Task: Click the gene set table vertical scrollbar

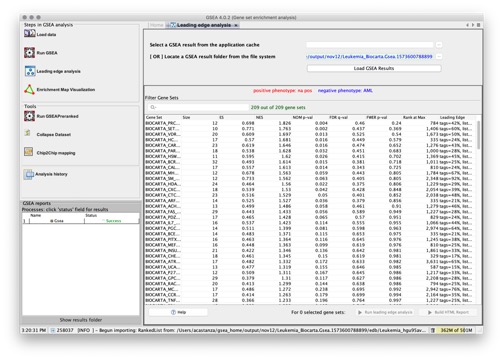Action: 479,135
